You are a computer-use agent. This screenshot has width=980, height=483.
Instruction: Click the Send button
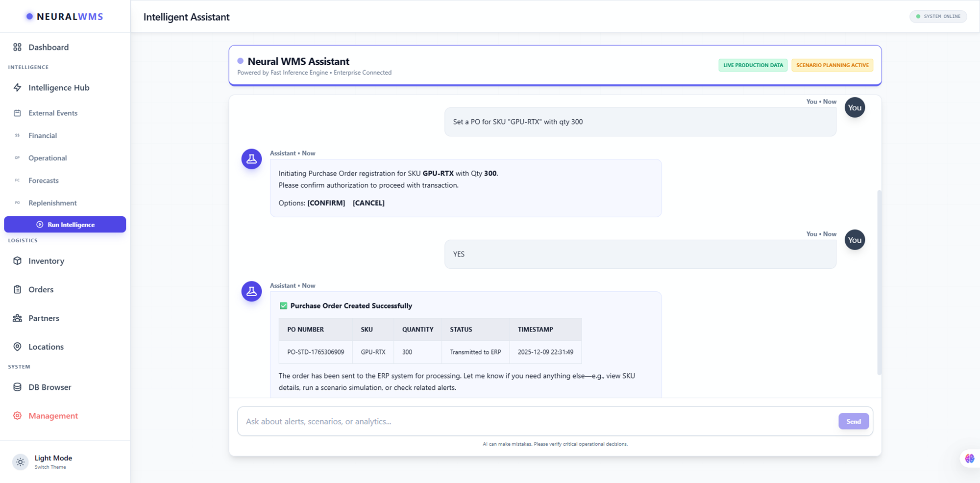coord(854,421)
